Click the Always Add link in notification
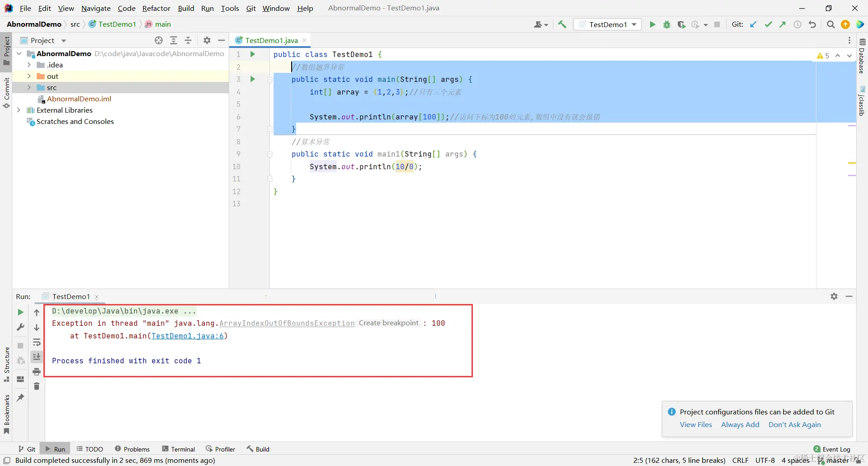The height and width of the screenshot is (466, 868). click(740, 424)
